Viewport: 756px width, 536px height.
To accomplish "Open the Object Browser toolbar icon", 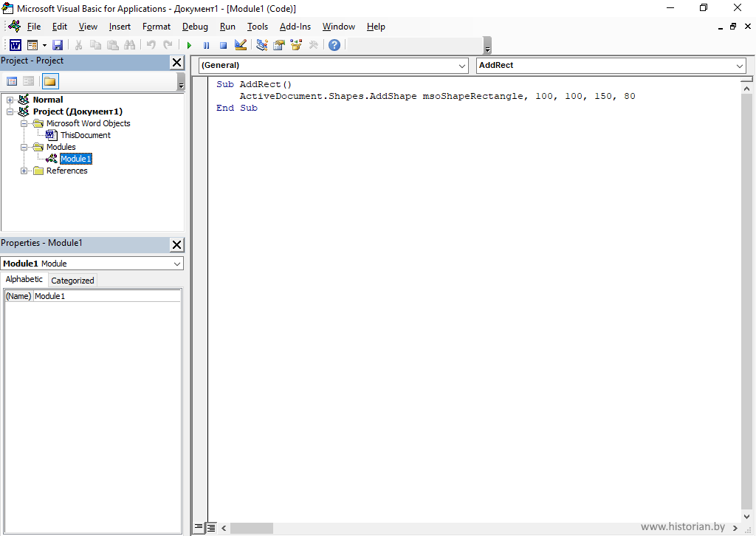I will click(x=296, y=45).
